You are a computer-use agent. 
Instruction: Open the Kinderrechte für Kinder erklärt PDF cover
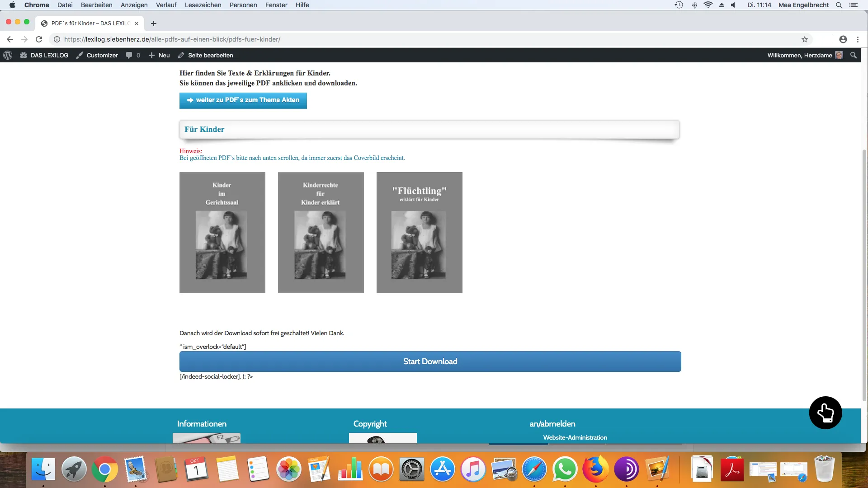321,233
